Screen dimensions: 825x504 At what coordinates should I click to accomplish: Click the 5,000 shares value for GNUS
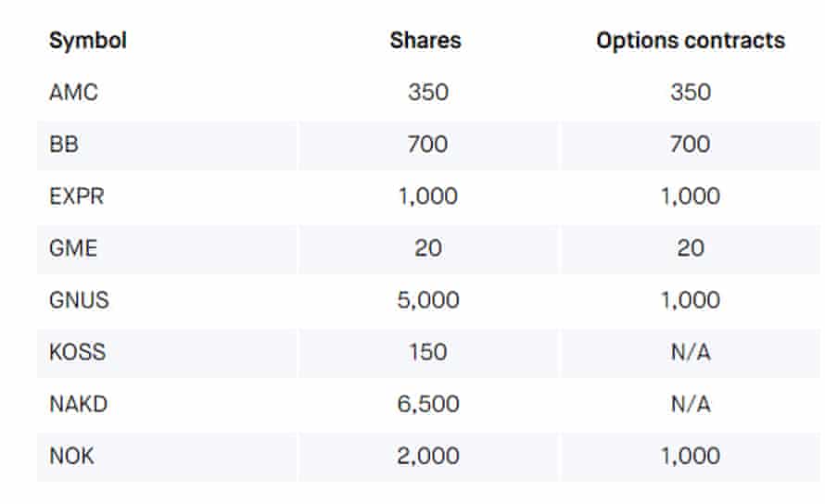[427, 300]
